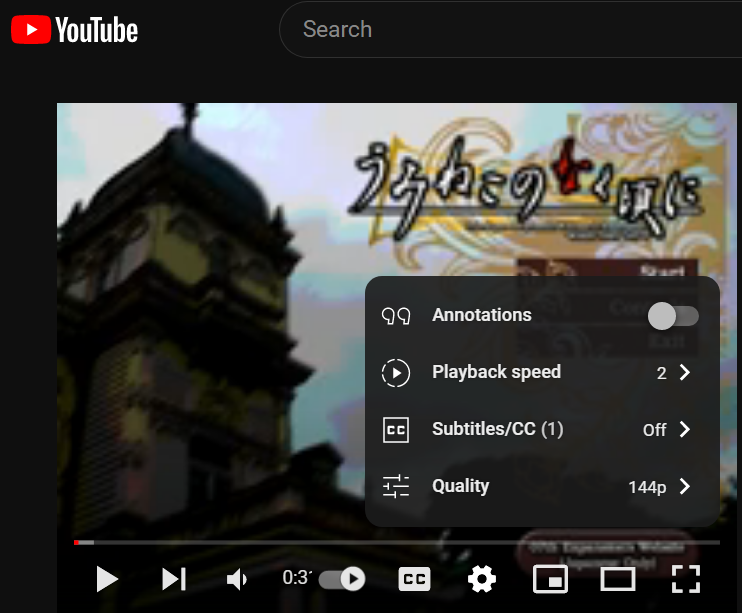Viewport: 742px width, 613px height.
Task: Click the chevron next to Off
Action: [685, 429]
